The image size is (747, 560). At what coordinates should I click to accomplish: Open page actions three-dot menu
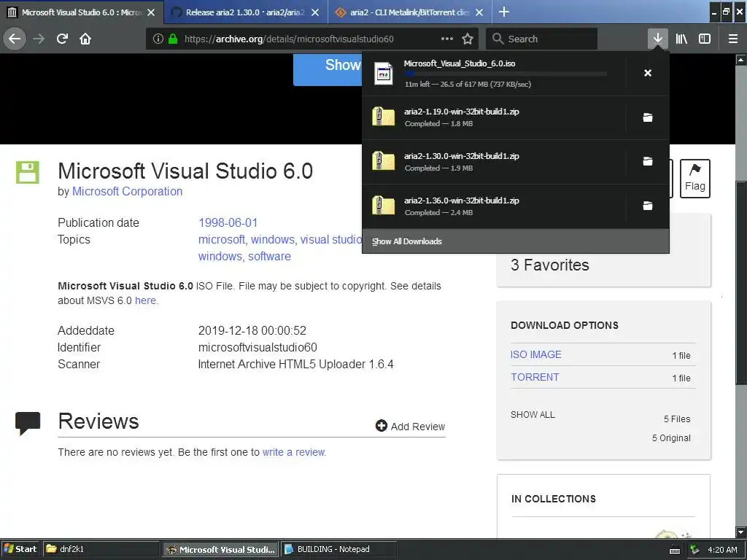pyautogui.click(x=447, y=39)
